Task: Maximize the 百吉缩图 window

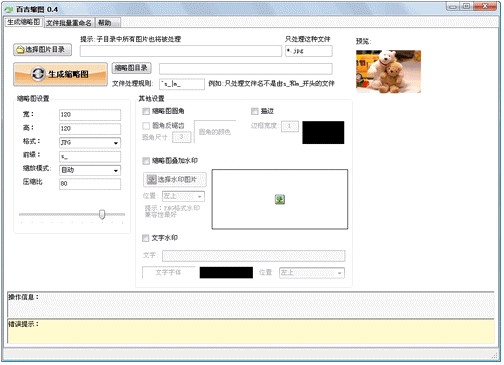Action: pyautogui.click(x=466, y=6)
